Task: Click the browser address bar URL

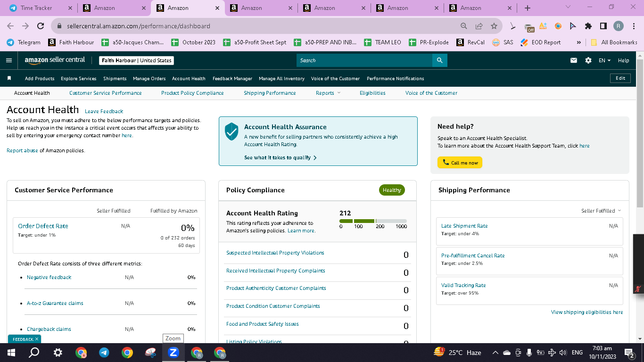Action: (x=139, y=26)
